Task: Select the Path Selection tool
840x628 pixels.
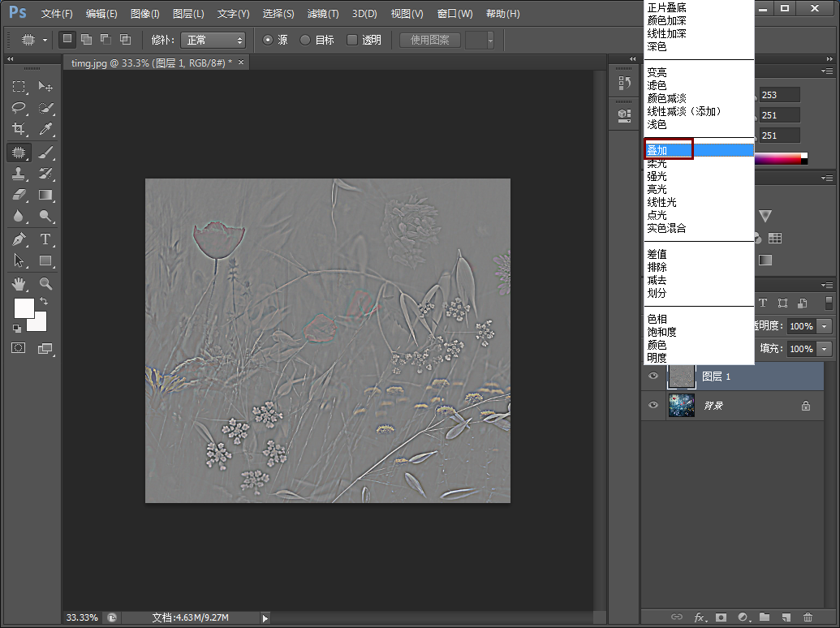Action: [x=19, y=260]
